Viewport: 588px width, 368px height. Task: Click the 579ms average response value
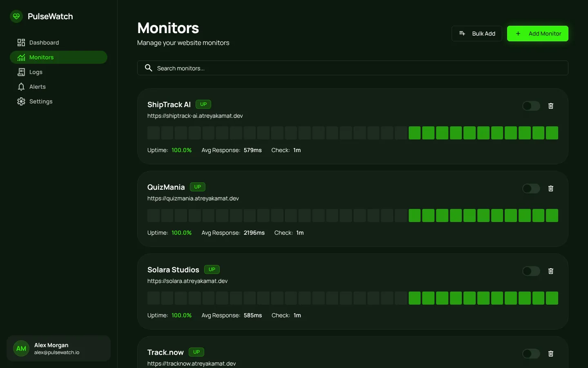[x=253, y=150]
